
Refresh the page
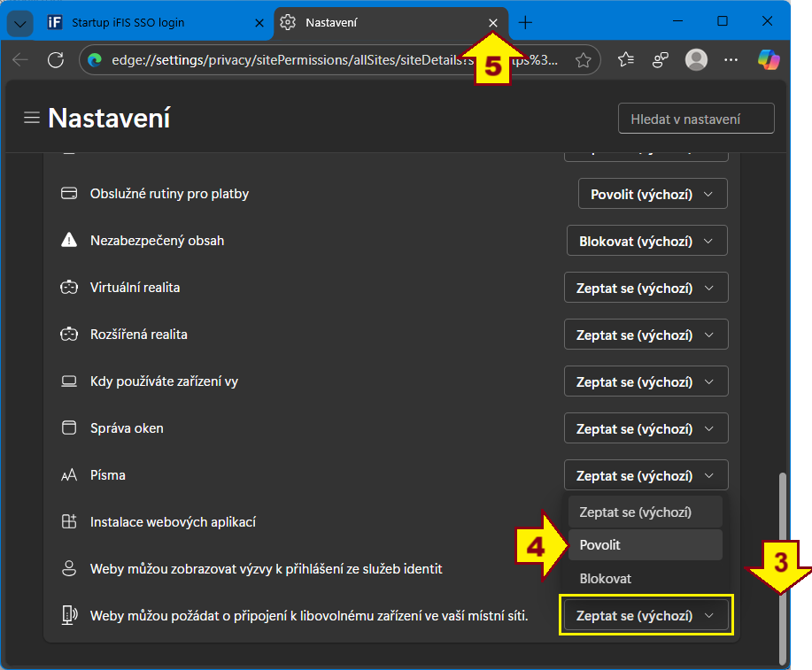[56, 60]
